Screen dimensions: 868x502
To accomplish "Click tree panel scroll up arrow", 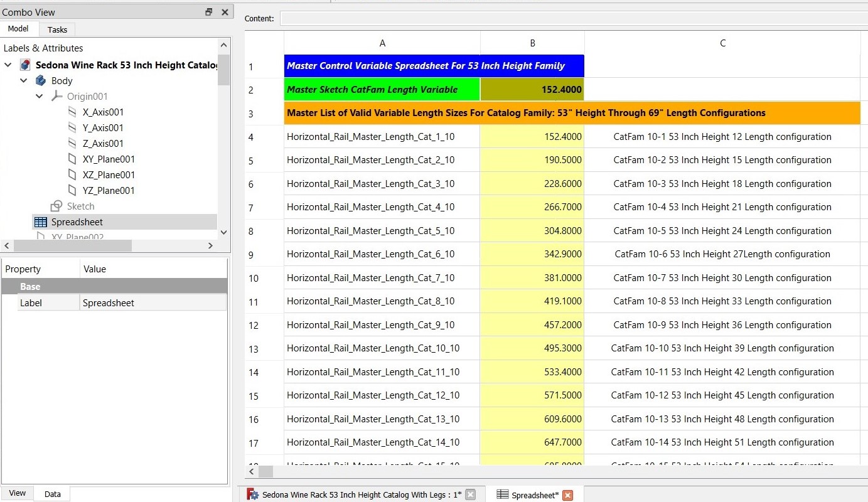I will point(224,45).
